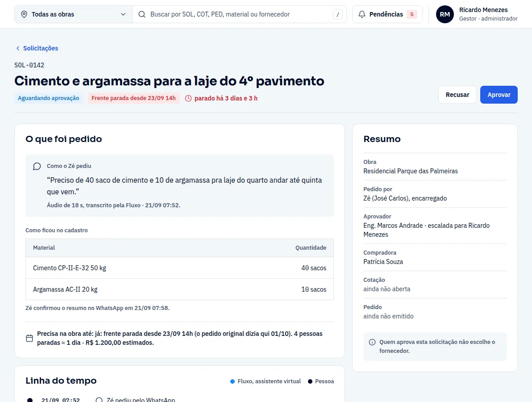Click the Pedido ainda não emitido value
This screenshot has width=532, height=402.
pos(388,316)
